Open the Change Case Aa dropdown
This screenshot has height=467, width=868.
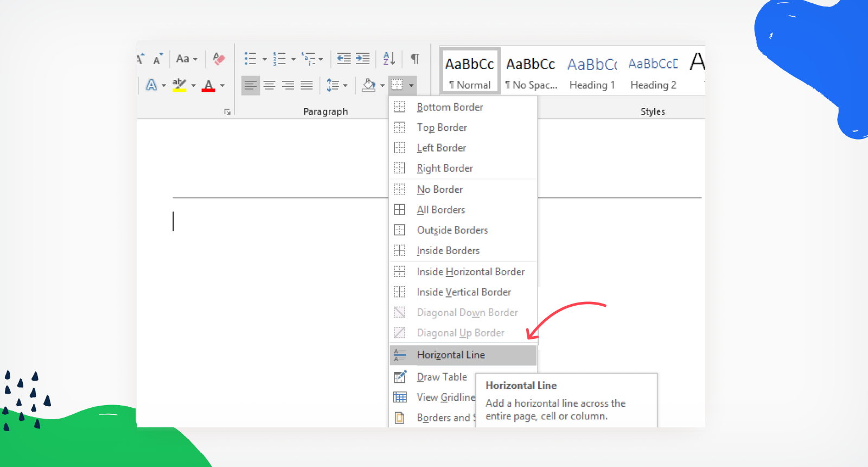(186, 59)
